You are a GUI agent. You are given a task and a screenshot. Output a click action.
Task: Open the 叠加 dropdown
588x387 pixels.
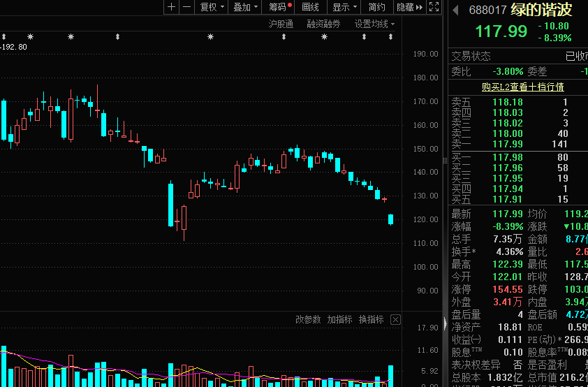(x=245, y=7)
